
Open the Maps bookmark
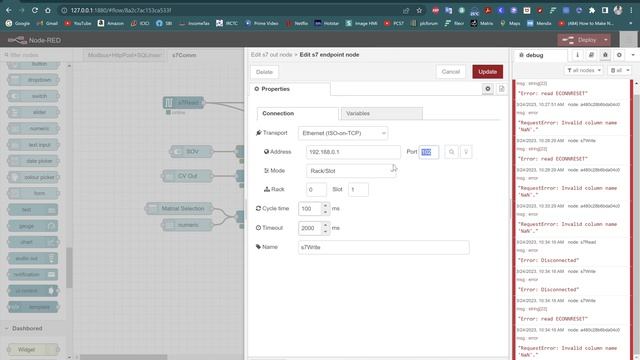click(x=510, y=23)
